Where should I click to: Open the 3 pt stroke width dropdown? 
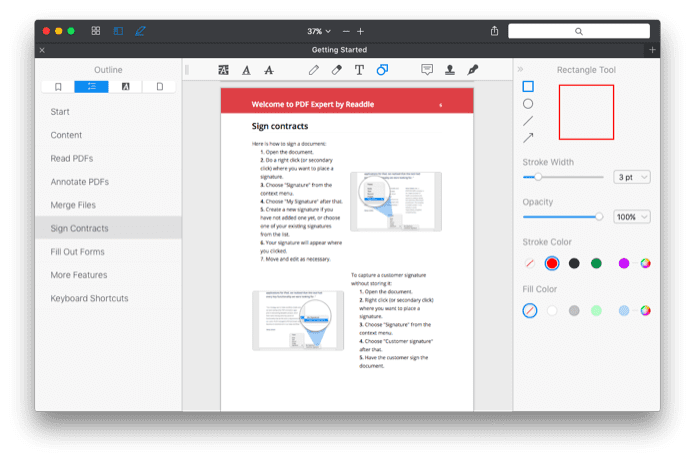pyautogui.click(x=632, y=177)
